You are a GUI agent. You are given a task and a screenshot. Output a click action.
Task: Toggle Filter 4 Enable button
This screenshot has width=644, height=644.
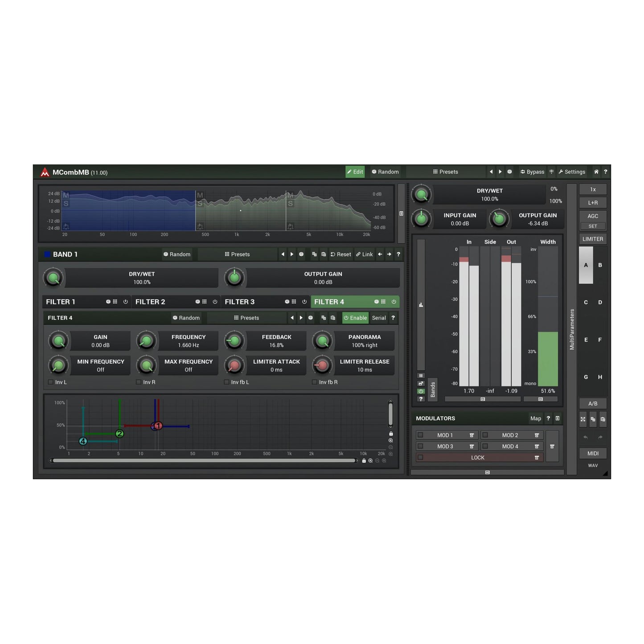click(x=355, y=318)
